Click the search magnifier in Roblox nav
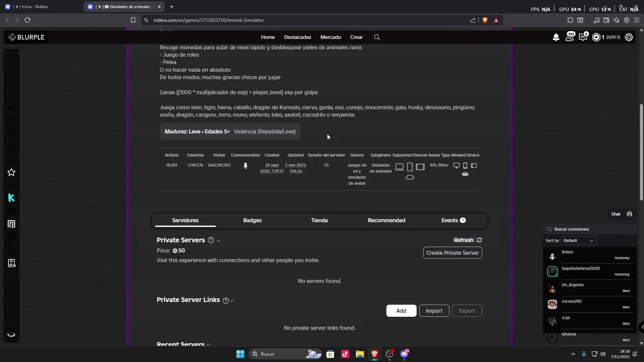This screenshot has width=644, height=362. [x=377, y=37]
